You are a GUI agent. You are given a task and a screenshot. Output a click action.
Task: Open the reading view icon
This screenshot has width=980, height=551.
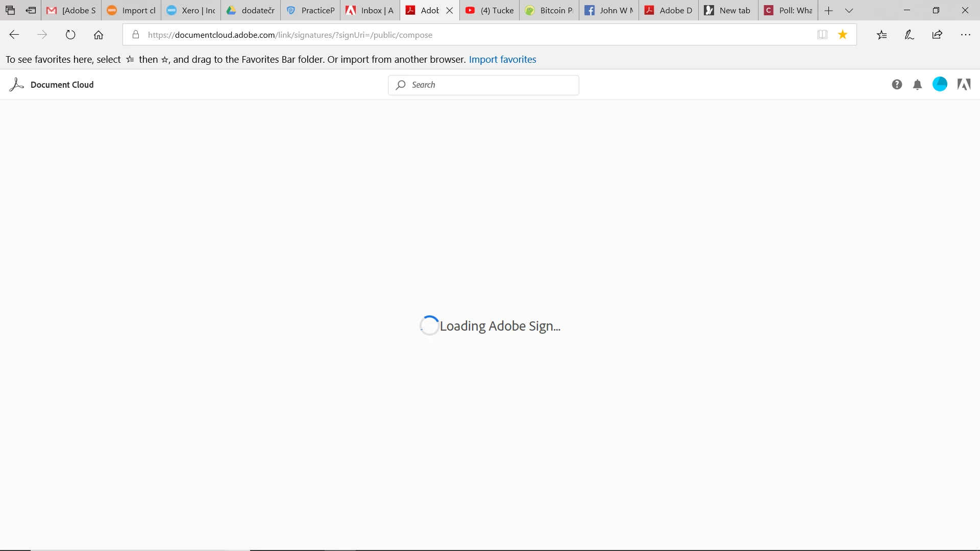click(822, 35)
